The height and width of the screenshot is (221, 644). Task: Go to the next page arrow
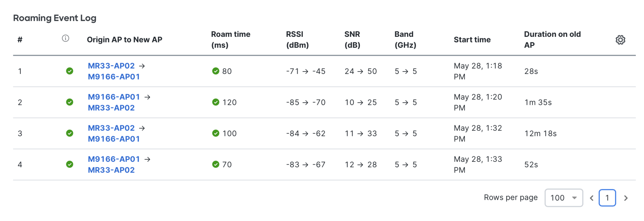click(x=626, y=198)
